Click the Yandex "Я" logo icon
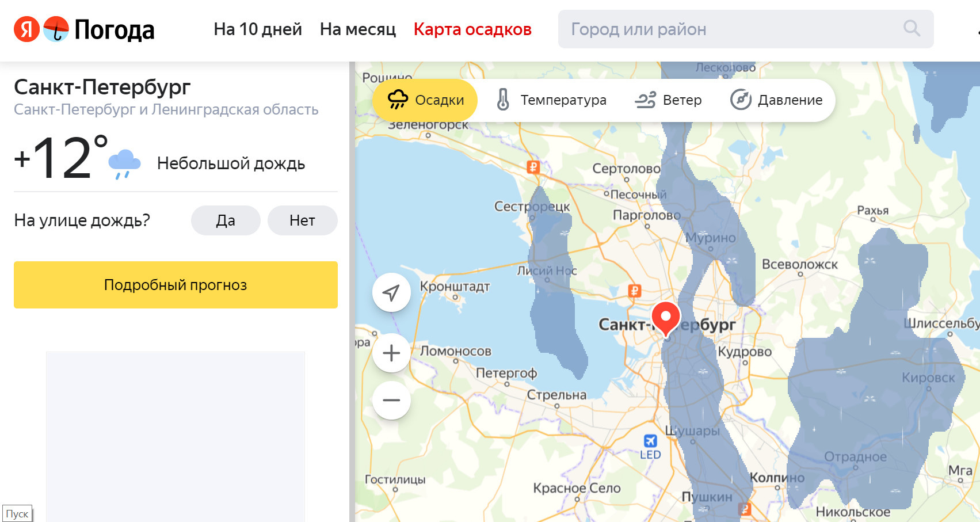The image size is (980, 522). pos(26,29)
